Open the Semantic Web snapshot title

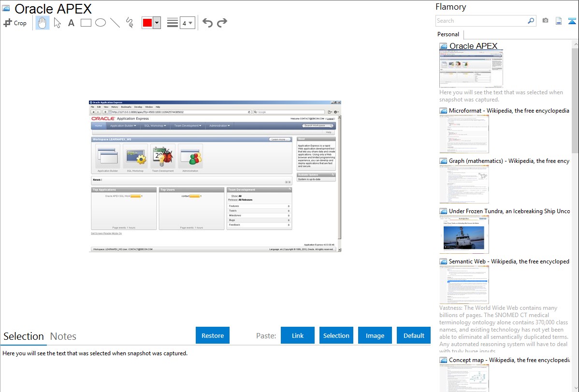pyautogui.click(x=509, y=261)
